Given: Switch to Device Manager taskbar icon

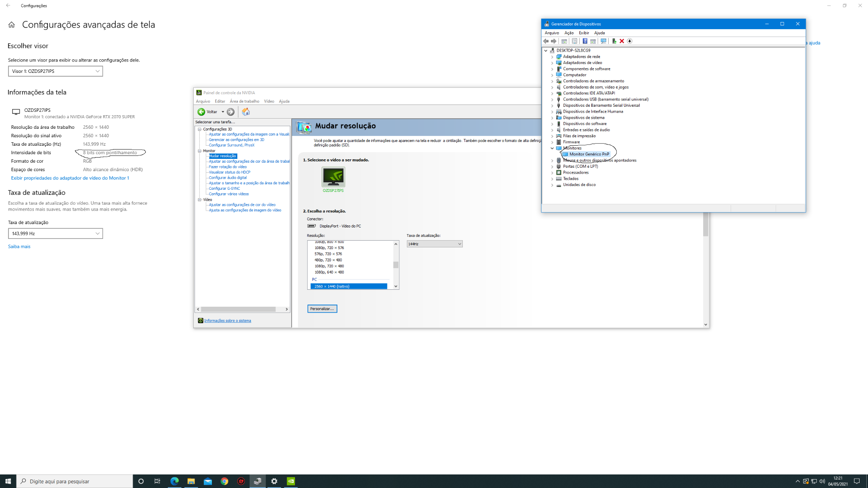Looking at the screenshot, I should pyautogui.click(x=258, y=481).
